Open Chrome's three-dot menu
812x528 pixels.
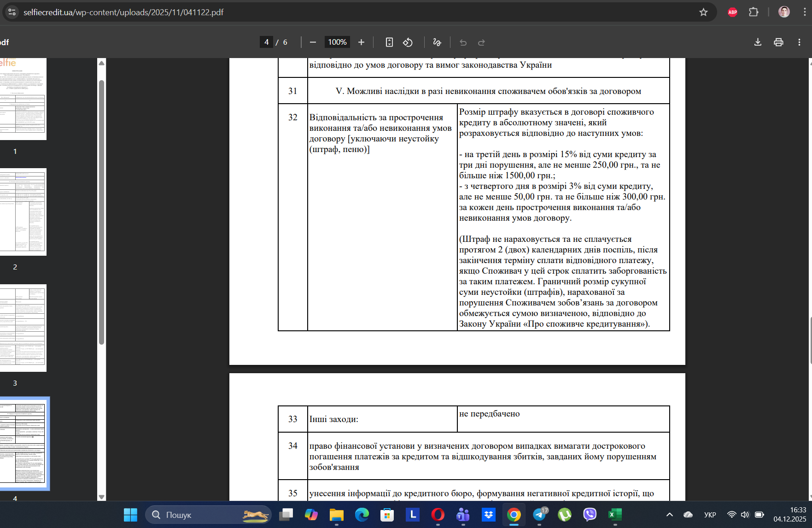805,12
